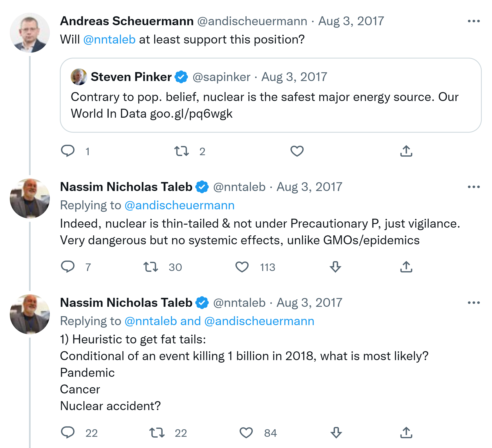Download Taleb's thin-tailed nuclear tweet
The width and height of the screenshot is (492, 448).
[x=335, y=267]
